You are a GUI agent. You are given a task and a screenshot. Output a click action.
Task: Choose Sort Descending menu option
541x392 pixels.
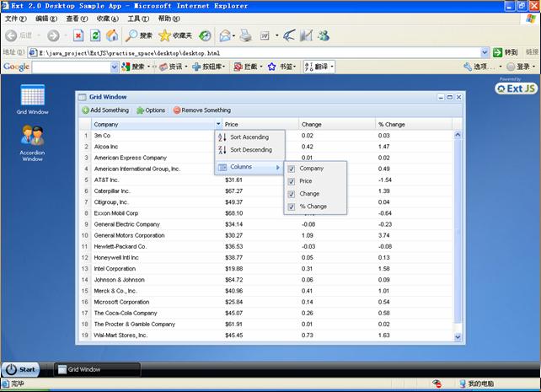point(250,149)
